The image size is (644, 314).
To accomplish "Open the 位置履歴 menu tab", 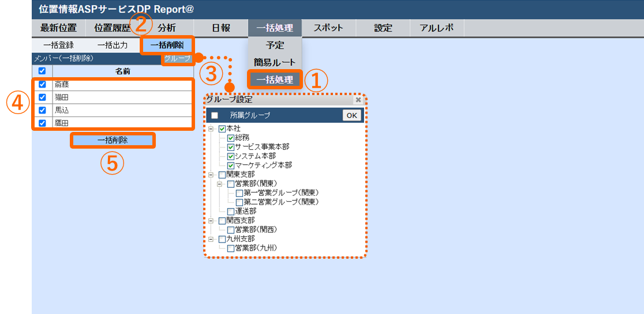I will point(112,28).
